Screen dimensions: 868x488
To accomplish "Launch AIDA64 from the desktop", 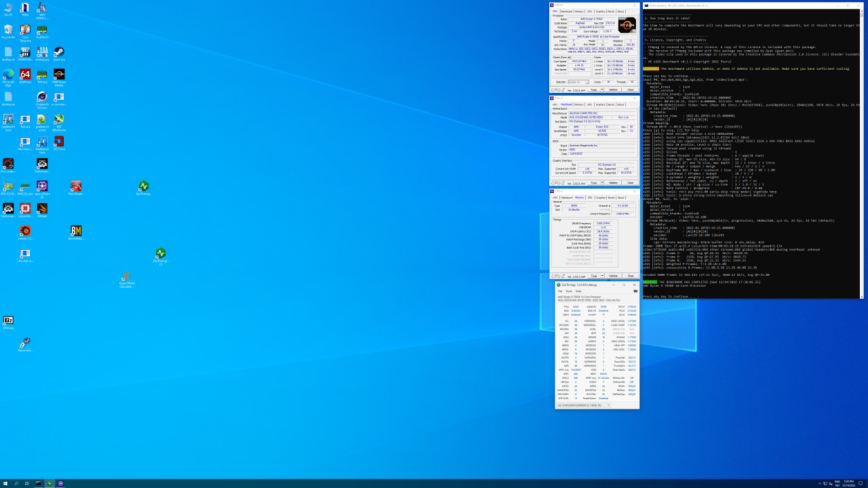I will coord(25,75).
